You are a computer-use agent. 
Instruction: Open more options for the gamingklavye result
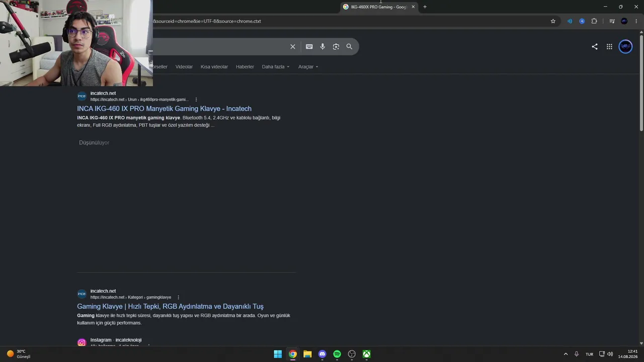pyautogui.click(x=178, y=297)
